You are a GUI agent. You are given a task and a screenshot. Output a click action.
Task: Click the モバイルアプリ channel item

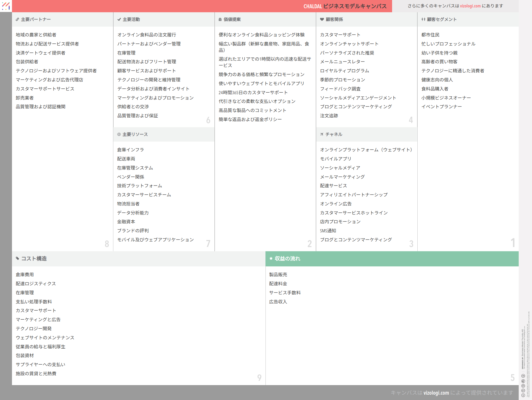pyautogui.click(x=336, y=159)
